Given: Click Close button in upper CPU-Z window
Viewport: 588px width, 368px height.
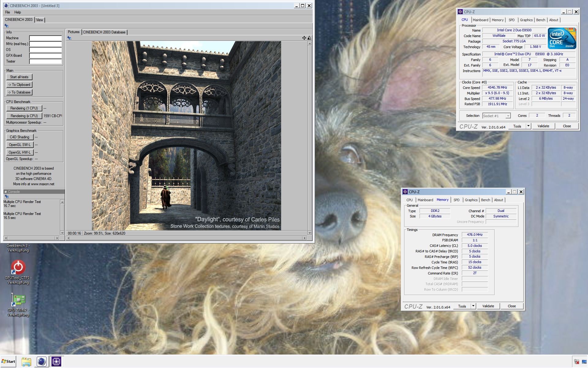Looking at the screenshot, I should tap(567, 126).
